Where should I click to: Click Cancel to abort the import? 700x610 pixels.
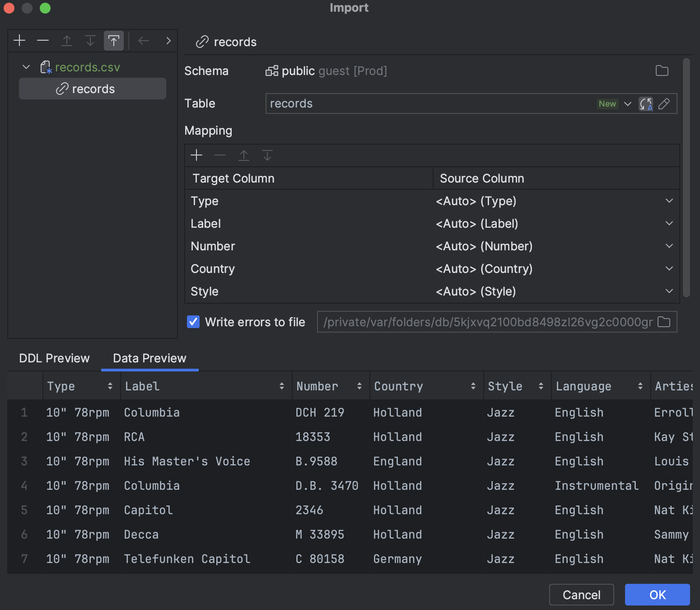pyautogui.click(x=581, y=595)
